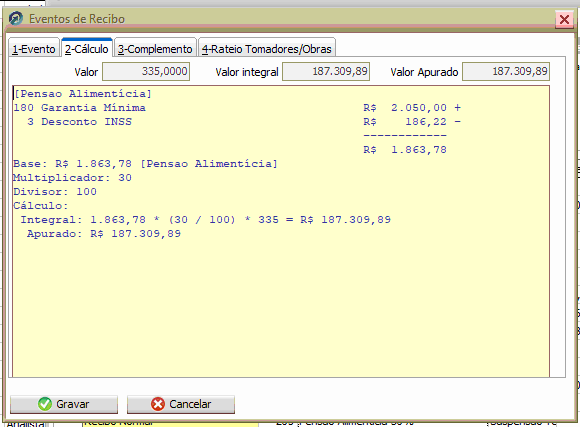Click the red X icon on Cancelar
The height and width of the screenshot is (427, 580).
(x=158, y=404)
